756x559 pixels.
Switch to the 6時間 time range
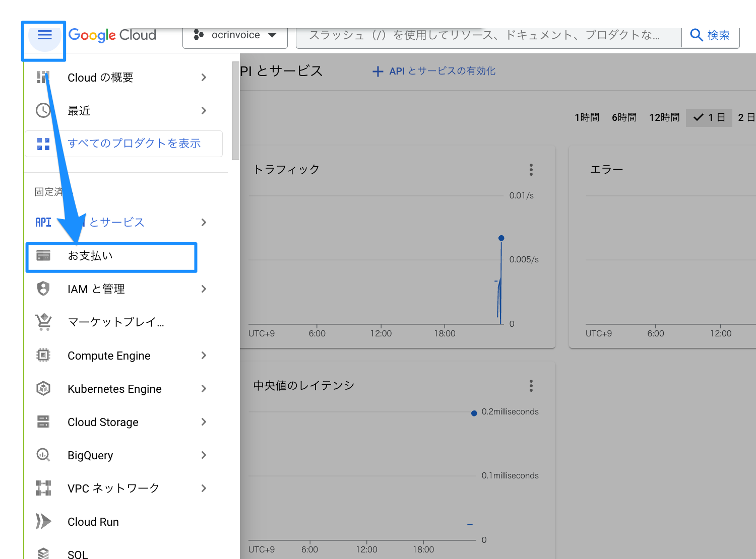pyautogui.click(x=624, y=117)
